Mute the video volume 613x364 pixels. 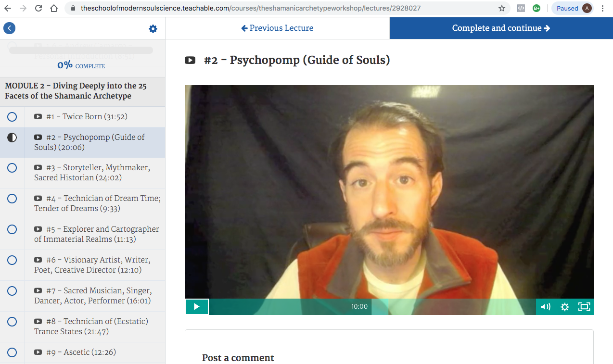[545, 307]
